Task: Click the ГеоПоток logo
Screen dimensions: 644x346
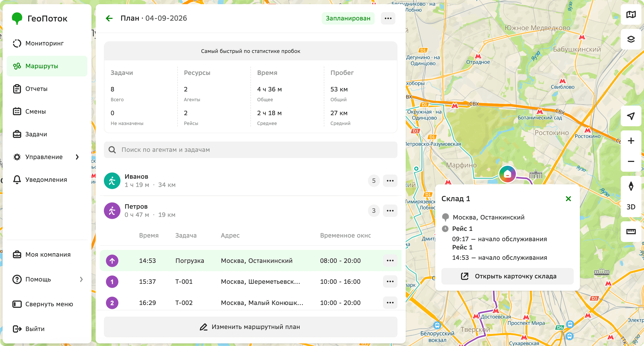Action: tap(40, 18)
